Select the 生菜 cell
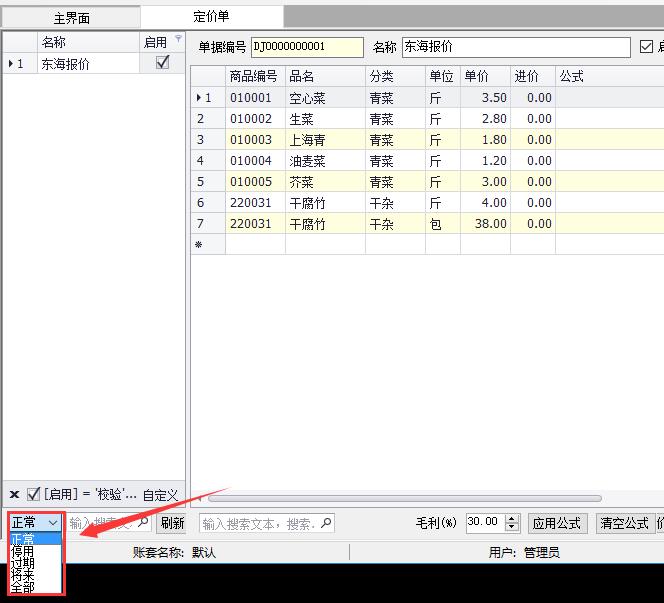Screen dimensions: 664x603 click(x=325, y=119)
